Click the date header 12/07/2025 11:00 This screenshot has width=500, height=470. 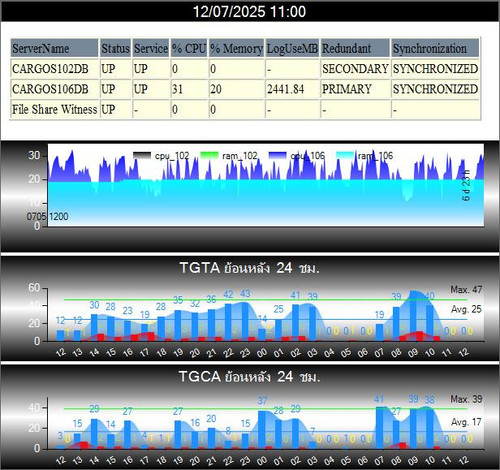249,12
